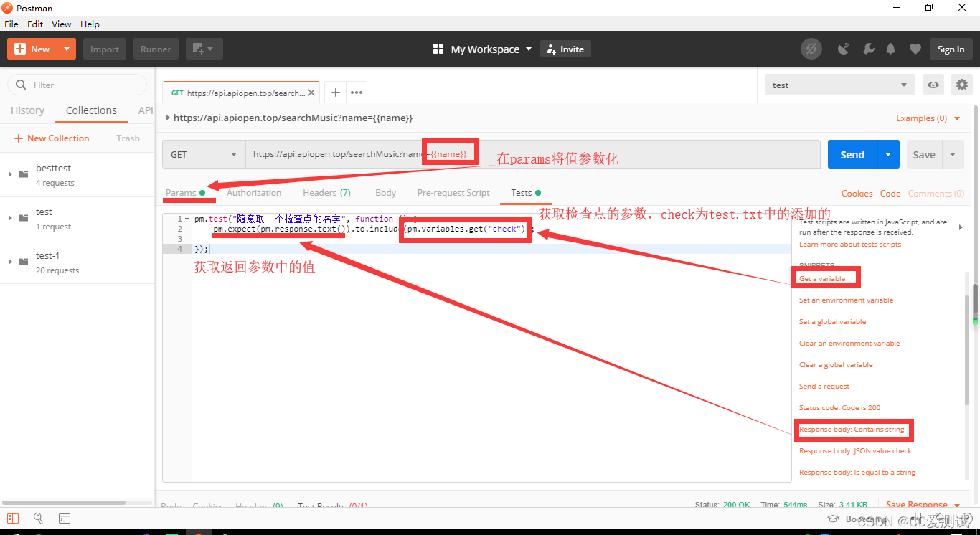The width and height of the screenshot is (980, 535).
Task: Switch to the Params tab
Action: click(x=185, y=193)
